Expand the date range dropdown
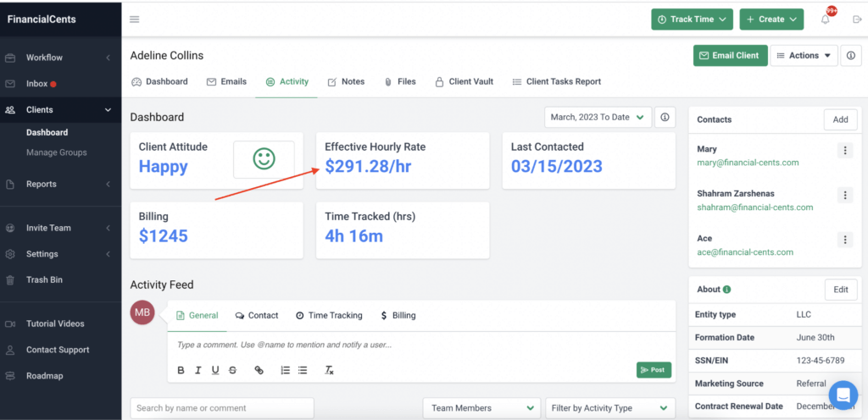The image size is (868, 420). pos(598,118)
